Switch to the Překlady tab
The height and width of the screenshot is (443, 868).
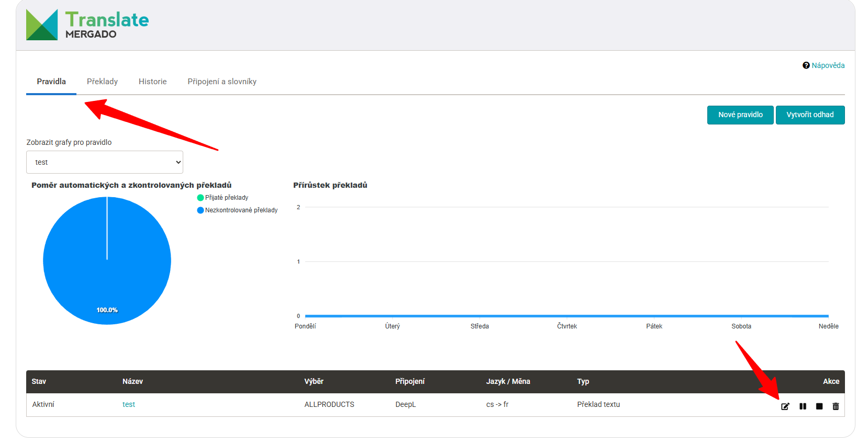click(x=102, y=82)
